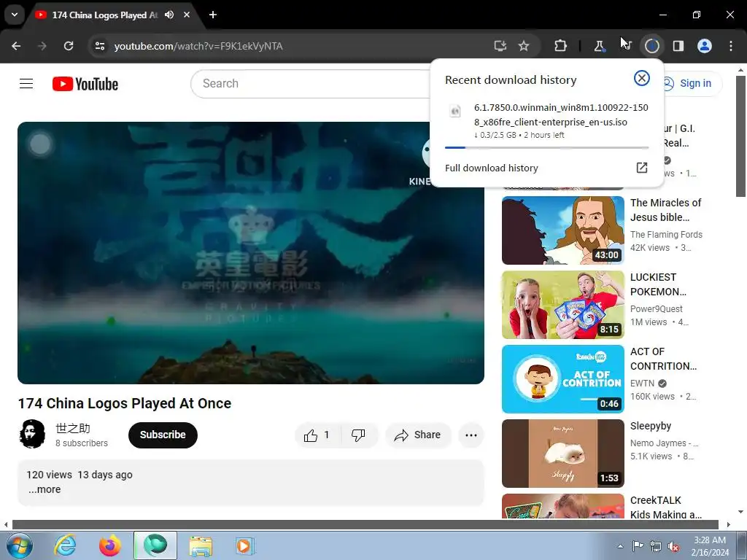Open Miracles of Jesus video thumbnail

pos(562,230)
